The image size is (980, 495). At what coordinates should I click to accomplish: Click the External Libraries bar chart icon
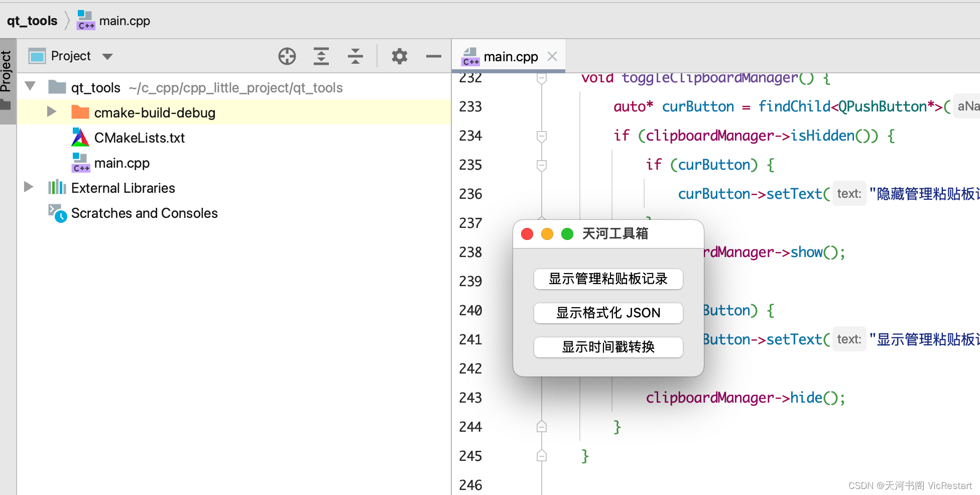[x=57, y=187]
